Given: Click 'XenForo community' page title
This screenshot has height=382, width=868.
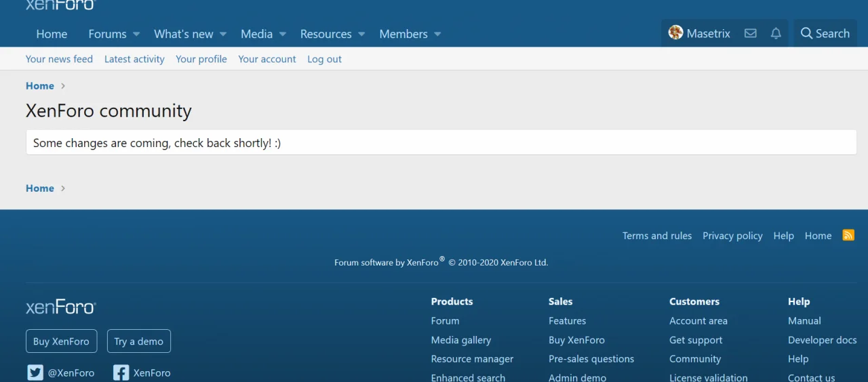Looking at the screenshot, I should (108, 110).
